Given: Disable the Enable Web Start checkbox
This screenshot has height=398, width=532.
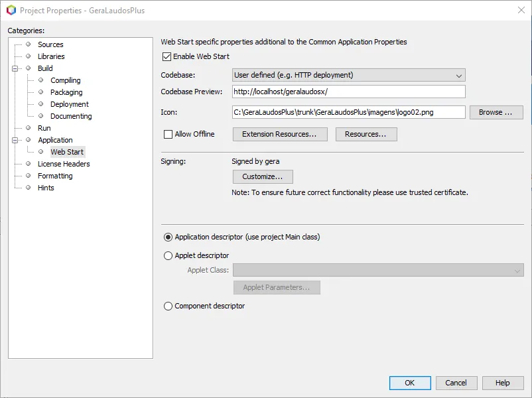Looking at the screenshot, I should point(166,56).
